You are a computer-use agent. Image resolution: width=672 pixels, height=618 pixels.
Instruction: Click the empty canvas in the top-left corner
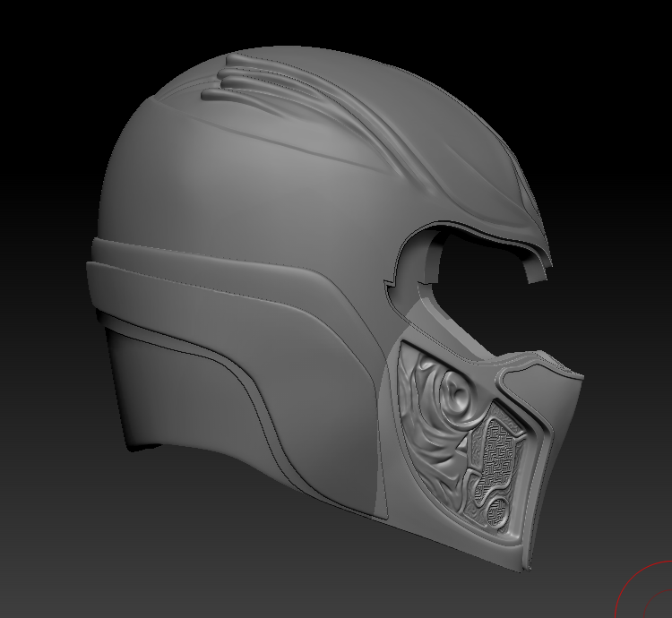45,45
